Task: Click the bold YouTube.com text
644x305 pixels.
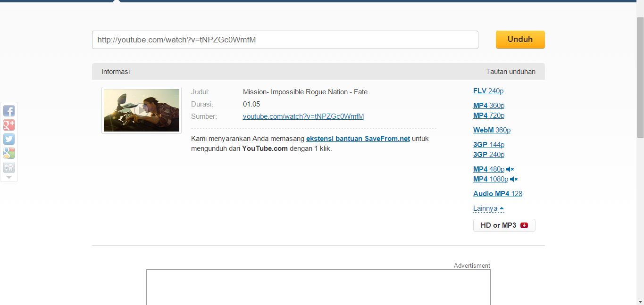Action: (265, 148)
